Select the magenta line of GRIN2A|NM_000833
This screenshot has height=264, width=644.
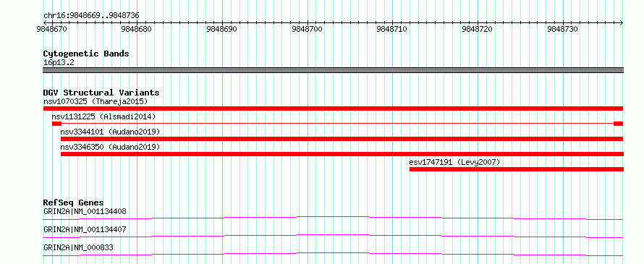[x=333, y=254]
